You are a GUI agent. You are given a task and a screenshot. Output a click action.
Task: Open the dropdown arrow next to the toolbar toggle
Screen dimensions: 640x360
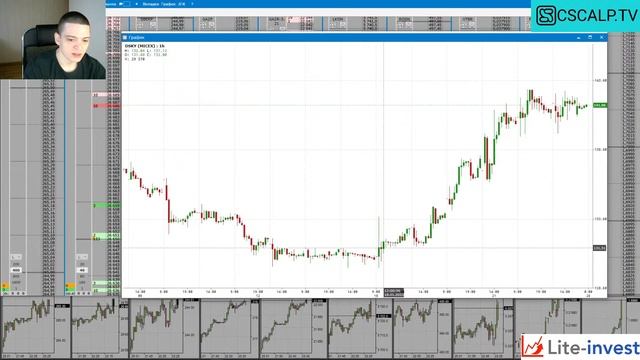point(136,4)
